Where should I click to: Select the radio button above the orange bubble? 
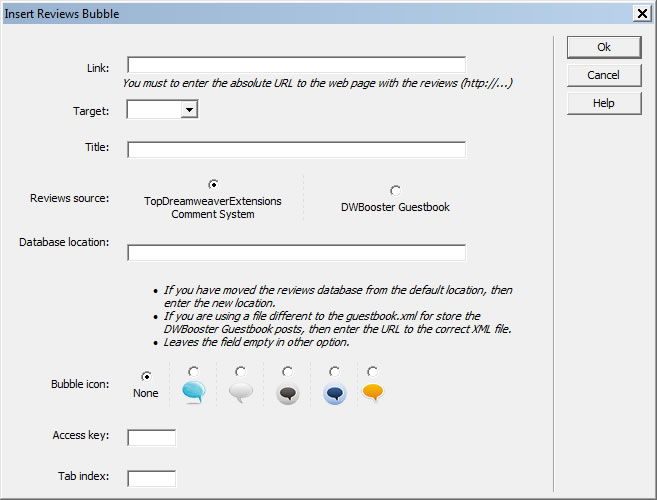[373, 372]
